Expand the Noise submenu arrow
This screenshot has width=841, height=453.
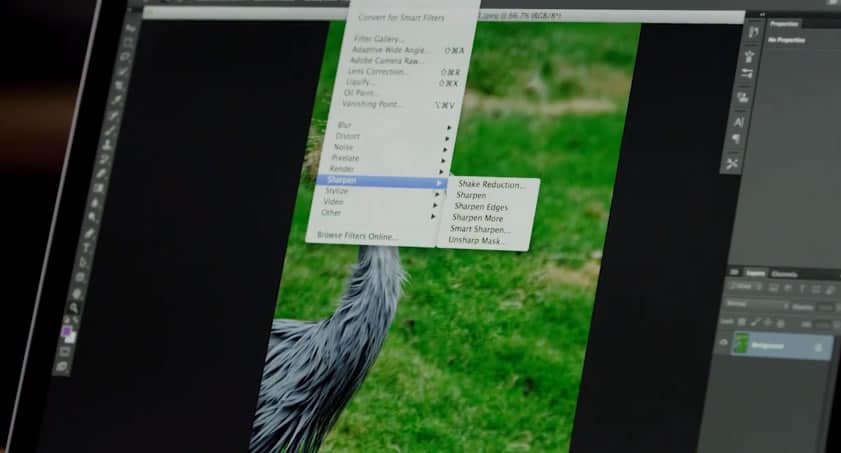pos(445,150)
